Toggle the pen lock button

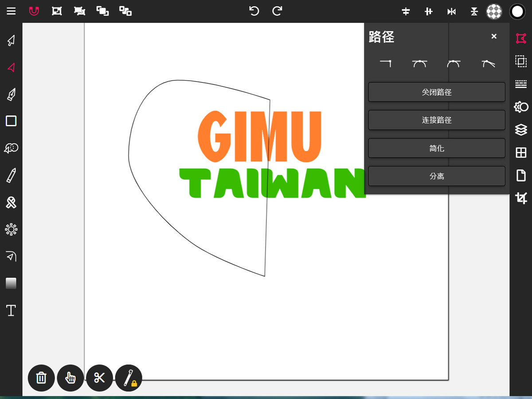click(x=129, y=378)
